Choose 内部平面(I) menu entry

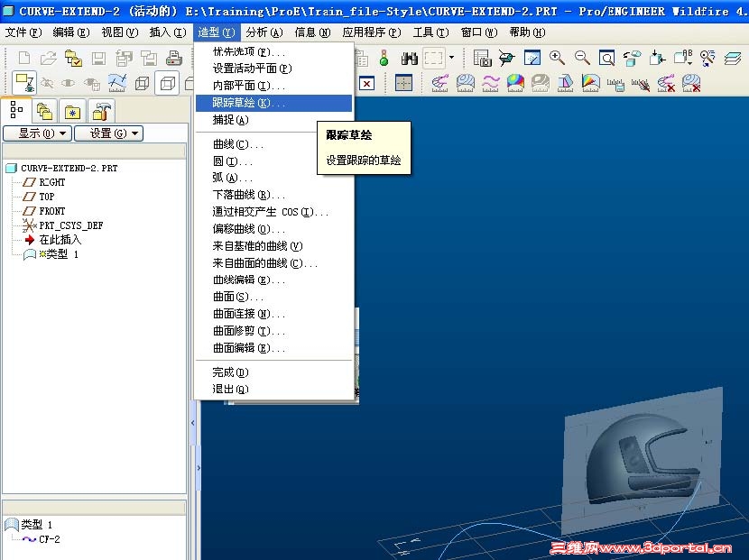click(273, 86)
